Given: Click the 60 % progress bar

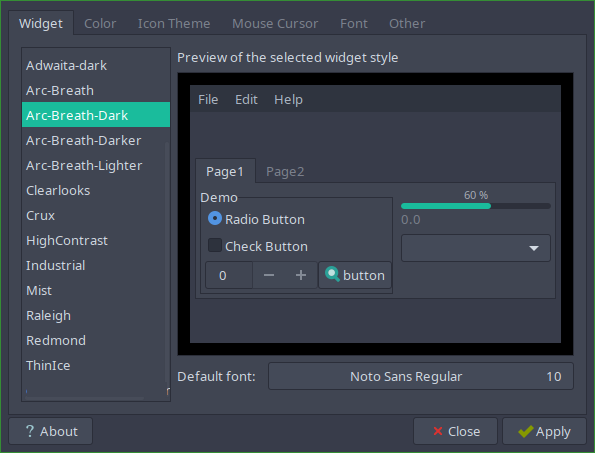Looking at the screenshot, I should click(x=476, y=206).
